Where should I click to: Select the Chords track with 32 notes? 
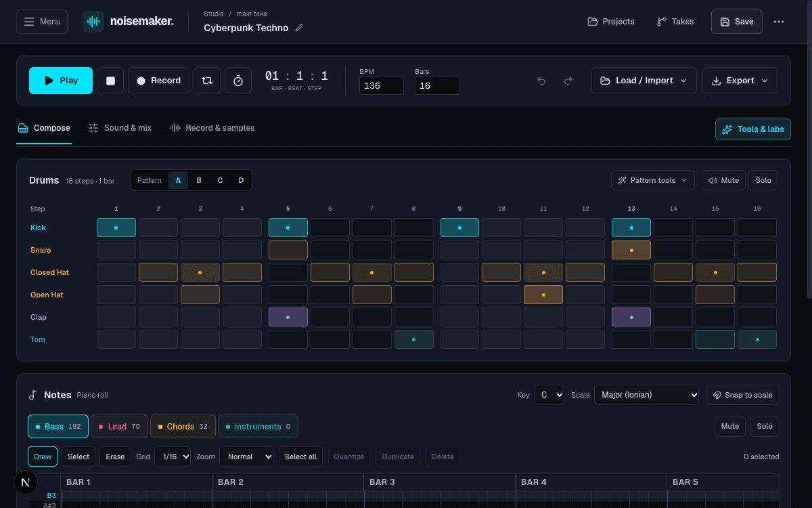click(x=183, y=427)
